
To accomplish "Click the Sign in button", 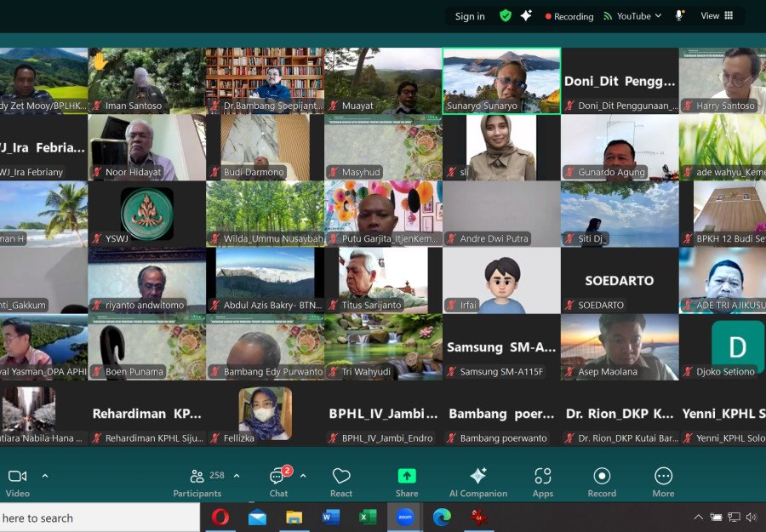I will coord(470,16).
